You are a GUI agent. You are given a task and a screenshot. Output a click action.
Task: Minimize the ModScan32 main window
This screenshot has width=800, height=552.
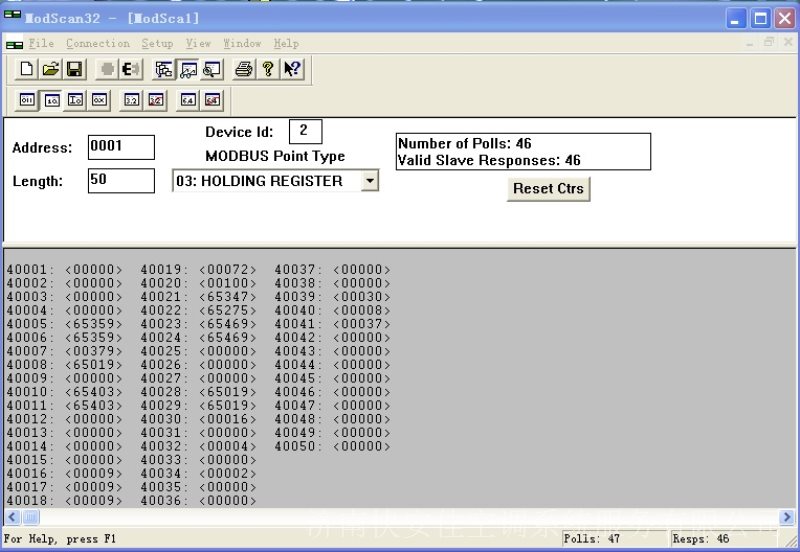[736, 19]
